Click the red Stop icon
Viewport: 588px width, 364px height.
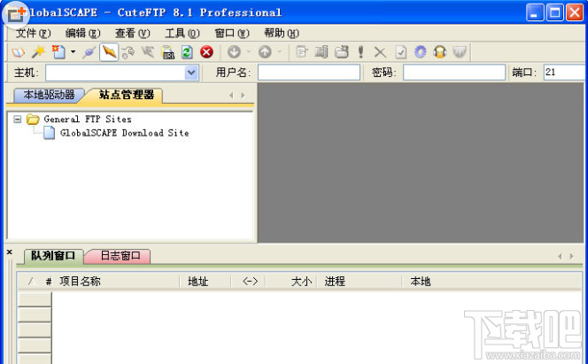coord(206,51)
